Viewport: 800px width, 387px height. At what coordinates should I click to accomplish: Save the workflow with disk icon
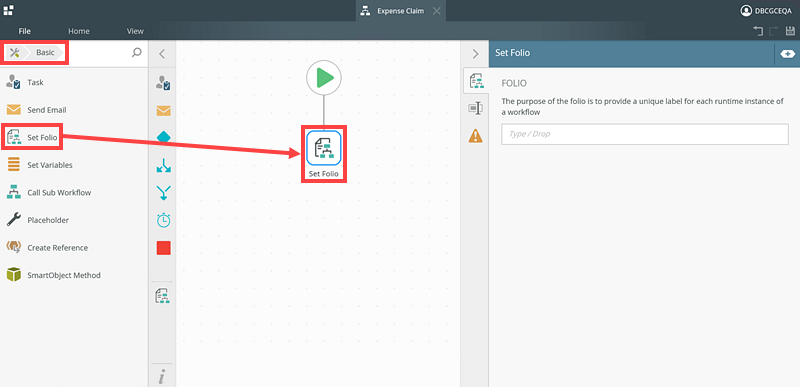[x=789, y=31]
